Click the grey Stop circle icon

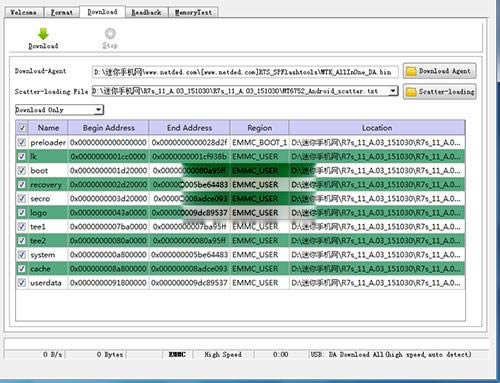pyautogui.click(x=110, y=33)
